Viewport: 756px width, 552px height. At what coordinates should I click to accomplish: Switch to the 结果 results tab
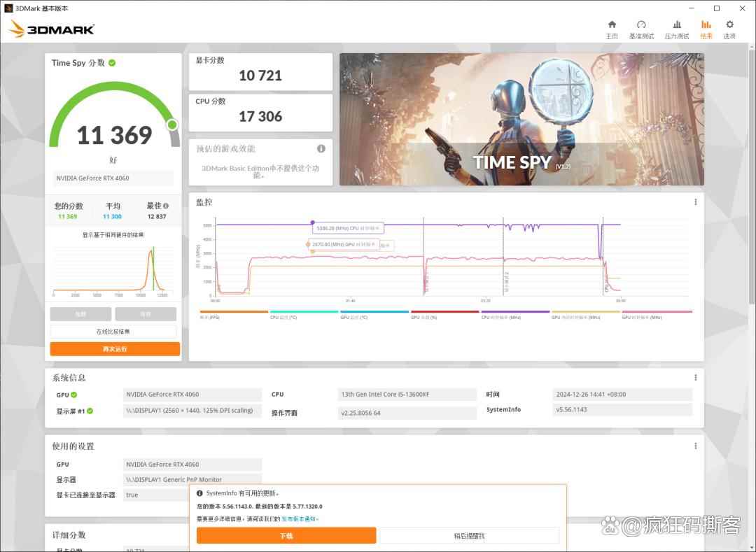(706, 29)
